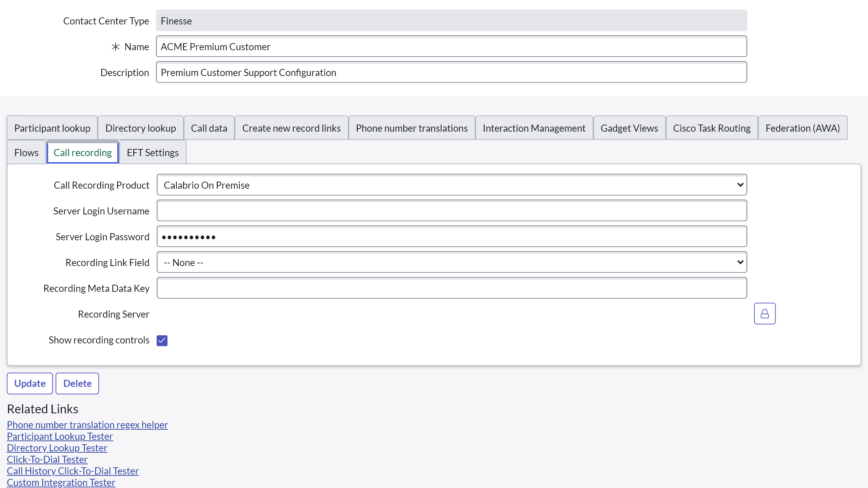Switch to the Interaction Management tab
The height and width of the screenshot is (488, 868).
point(534,128)
